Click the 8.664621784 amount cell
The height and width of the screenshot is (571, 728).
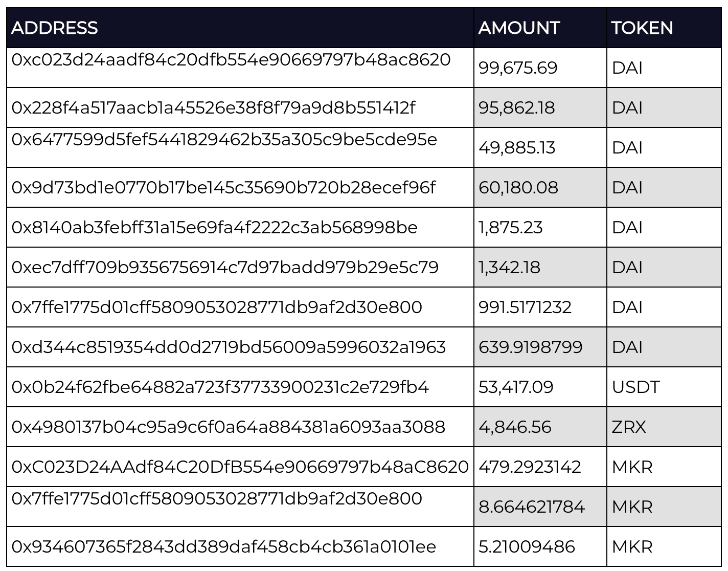pos(540,507)
